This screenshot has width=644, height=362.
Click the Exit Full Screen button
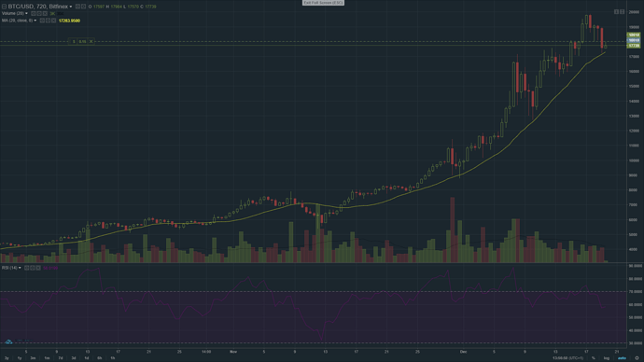click(323, 3)
